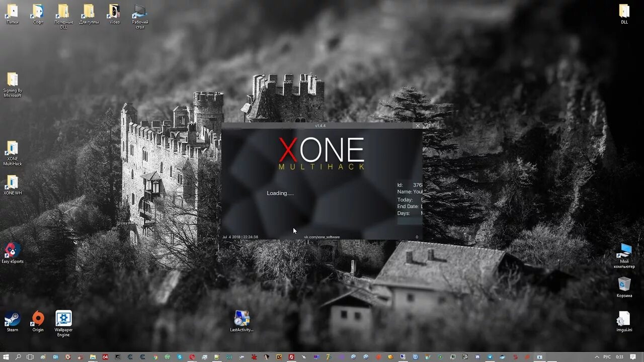Click the XONE MULTIHACK logo
644x362 pixels.
(321, 153)
